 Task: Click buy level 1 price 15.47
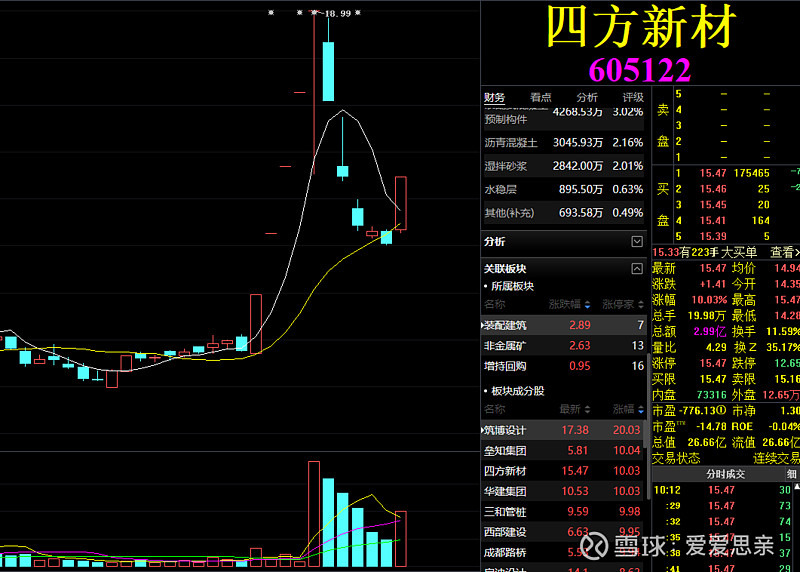713,173
